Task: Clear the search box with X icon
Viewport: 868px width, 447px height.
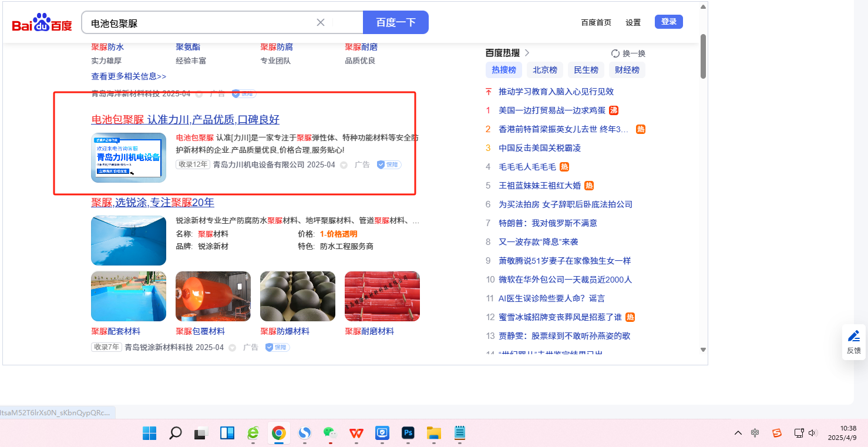Action: point(321,22)
